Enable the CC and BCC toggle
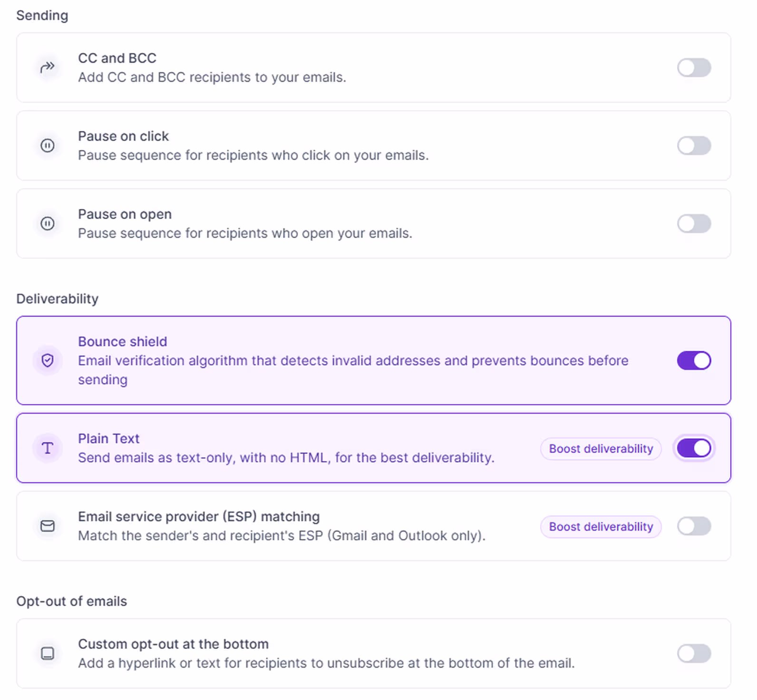This screenshot has height=700, width=757. tap(694, 68)
